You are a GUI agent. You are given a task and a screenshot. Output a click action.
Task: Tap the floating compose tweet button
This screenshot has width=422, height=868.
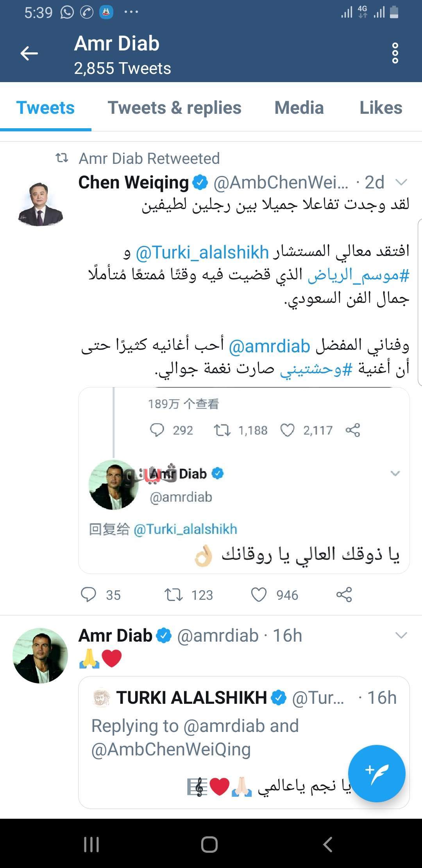[377, 773]
